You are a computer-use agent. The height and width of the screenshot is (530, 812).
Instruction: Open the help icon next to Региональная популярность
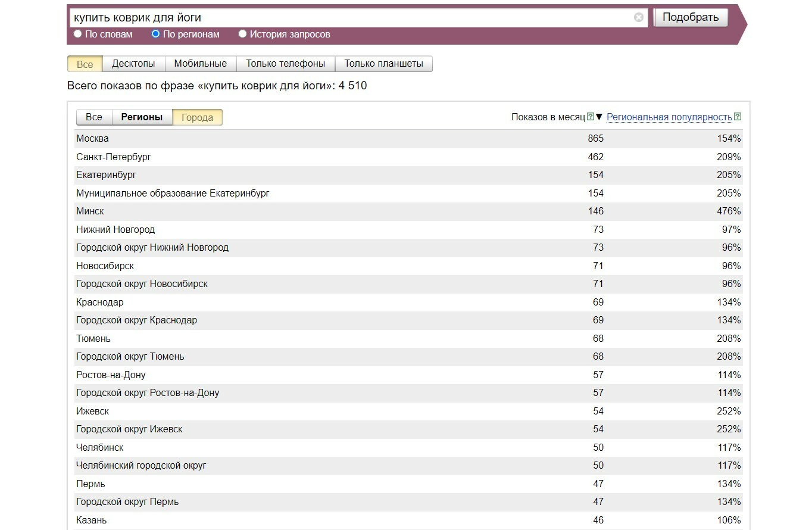tap(738, 117)
